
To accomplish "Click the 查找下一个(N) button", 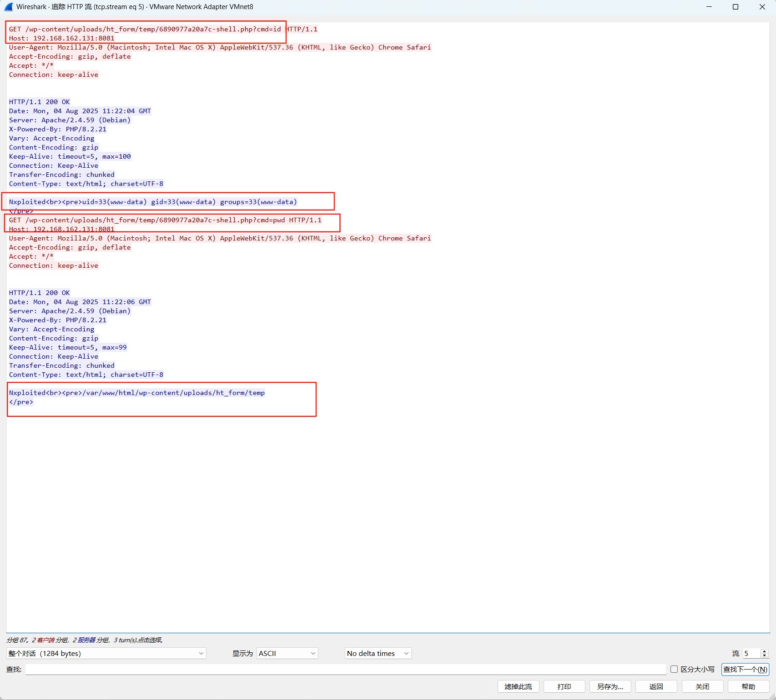I will point(745,669).
